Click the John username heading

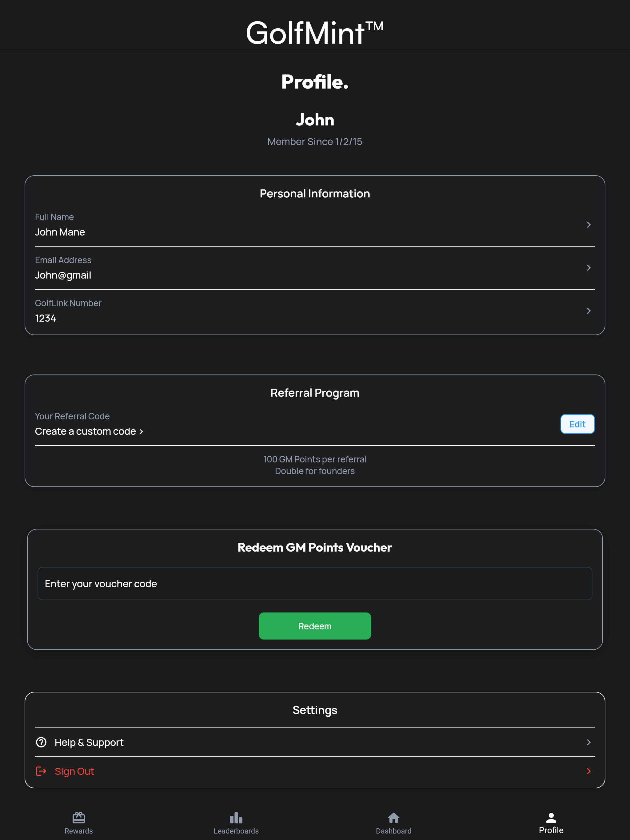(315, 120)
